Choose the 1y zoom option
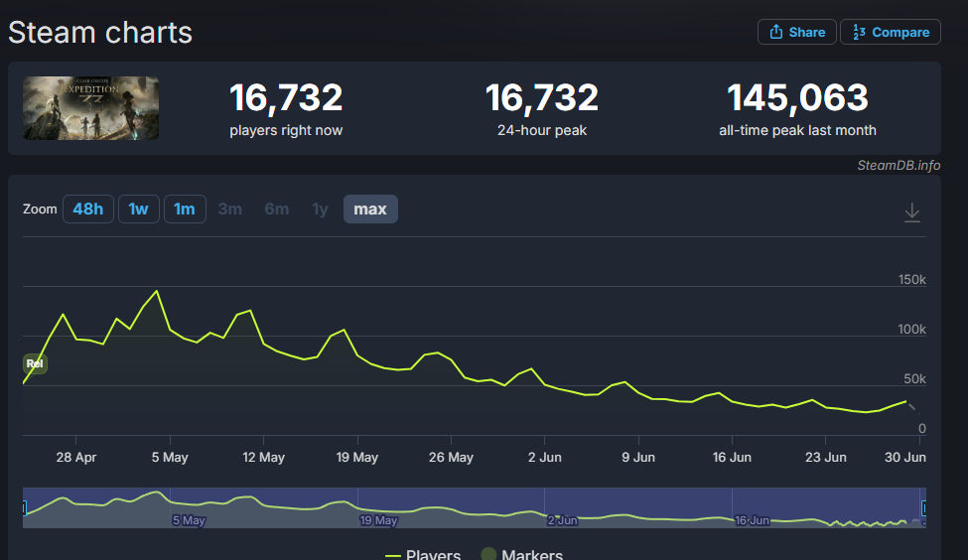This screenshot has width=968, height=560. 320,210
